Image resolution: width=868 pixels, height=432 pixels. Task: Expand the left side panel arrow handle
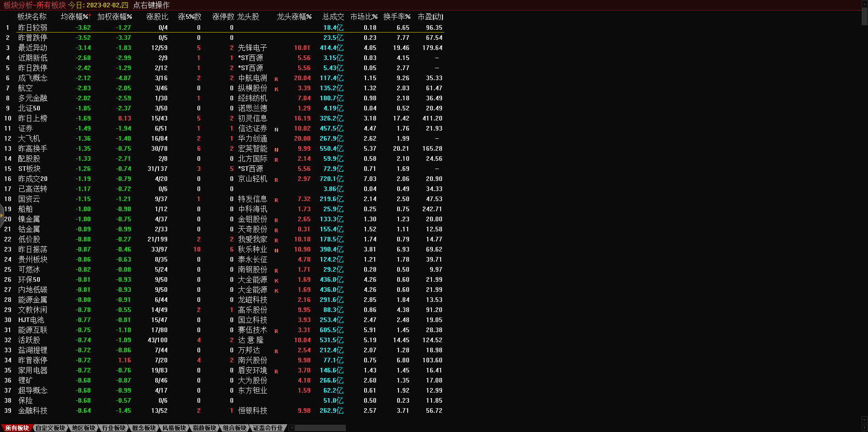tap(2, 215)
